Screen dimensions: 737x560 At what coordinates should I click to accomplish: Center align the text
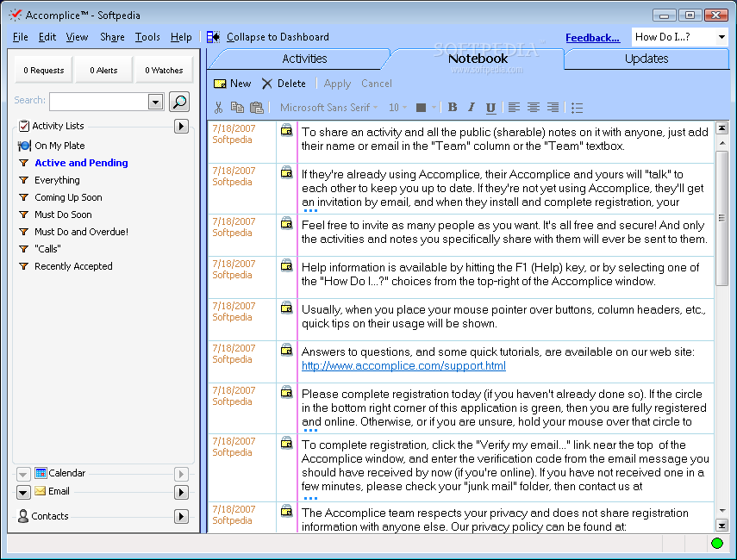533,108
